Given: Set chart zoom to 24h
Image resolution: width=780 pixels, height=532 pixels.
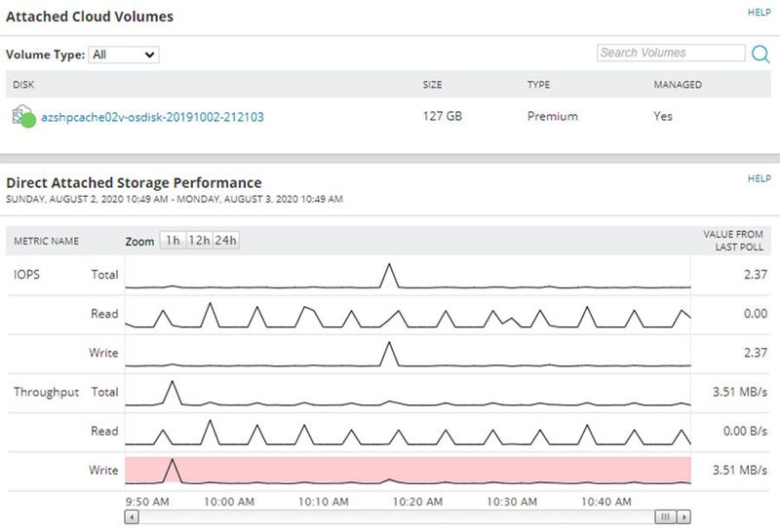Looking at the screenshot, I should [x=226, y=240].
